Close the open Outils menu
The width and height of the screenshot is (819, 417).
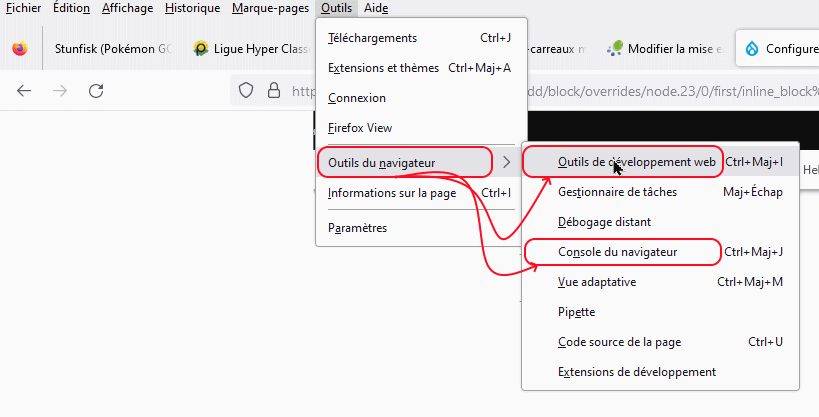336,8
